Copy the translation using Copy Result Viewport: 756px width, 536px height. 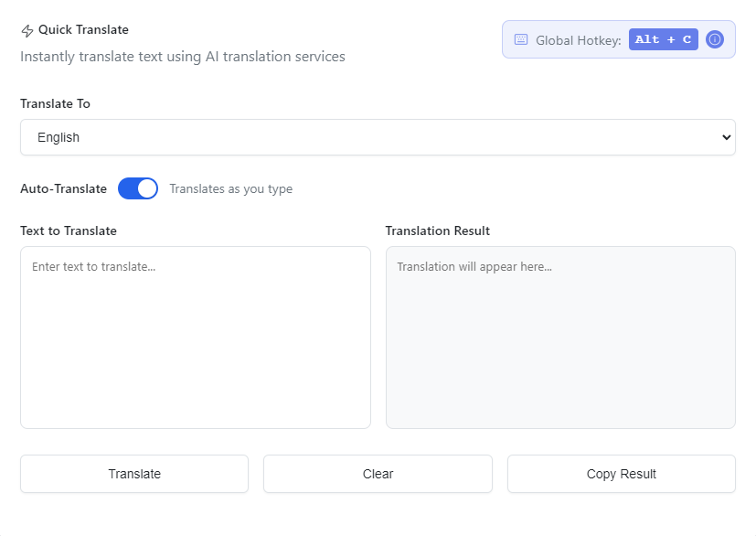click(x=621, y=474)
